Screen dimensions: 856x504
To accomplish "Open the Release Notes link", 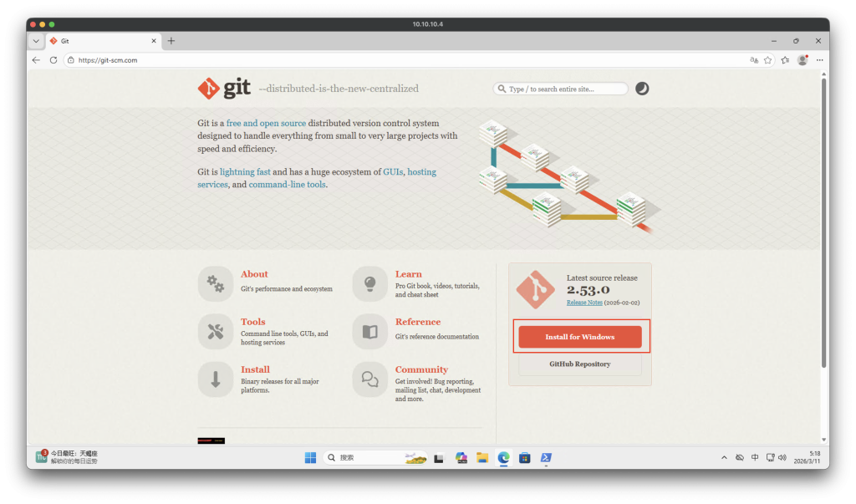I will 583,303.
